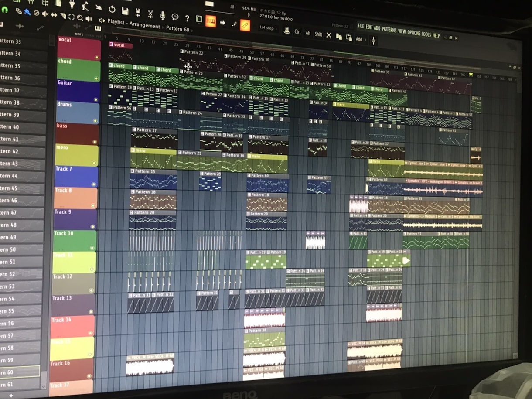Screen dimensions: 532x399
Task: Open the TOOLS menu
Action: click(426, 34)
